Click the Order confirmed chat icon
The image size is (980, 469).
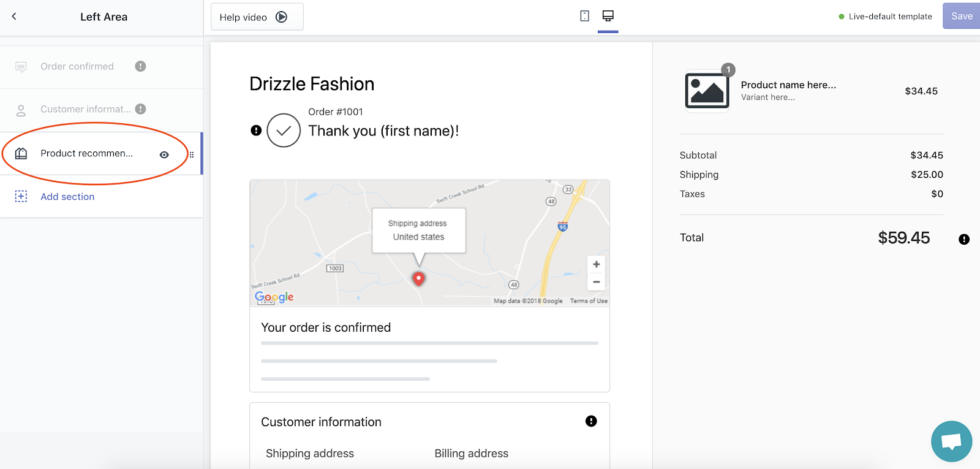click(21, 67)
